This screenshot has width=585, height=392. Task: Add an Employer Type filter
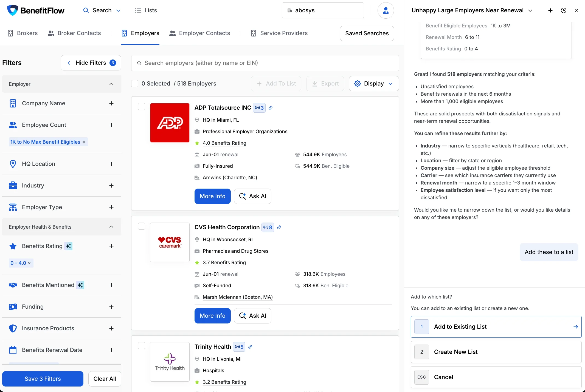click(x=111, y=207)
